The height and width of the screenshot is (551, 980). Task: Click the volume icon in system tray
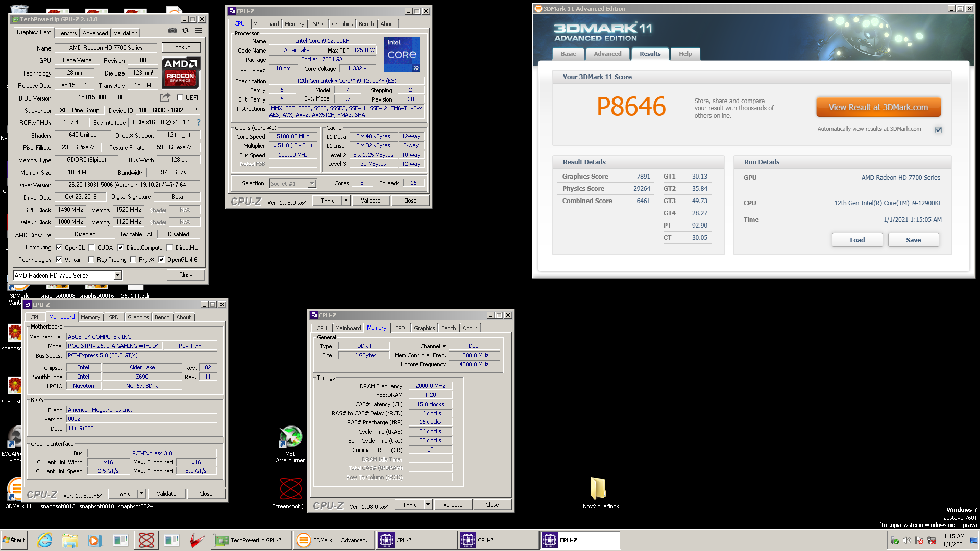[907, 540]
